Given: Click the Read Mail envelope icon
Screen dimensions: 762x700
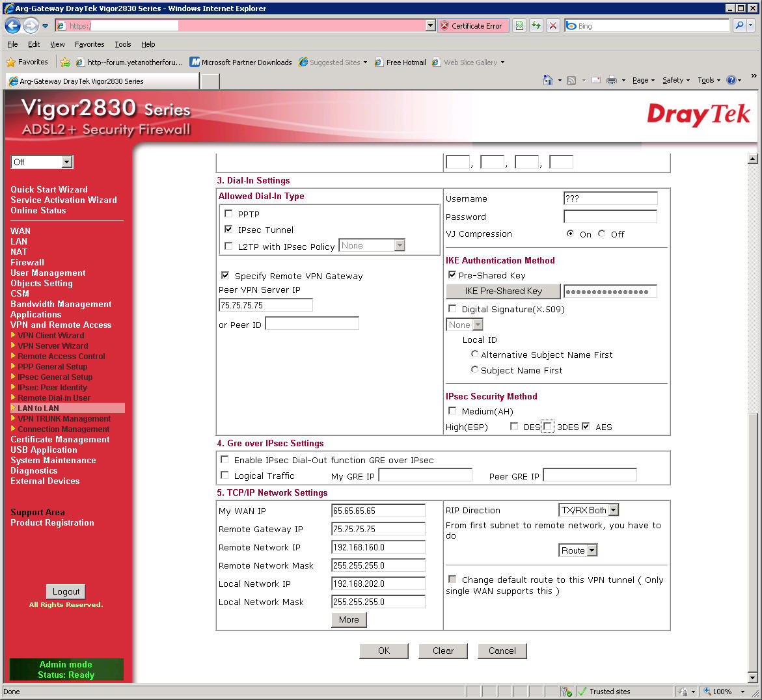Looking at the screenshot, I should point(596,80).
